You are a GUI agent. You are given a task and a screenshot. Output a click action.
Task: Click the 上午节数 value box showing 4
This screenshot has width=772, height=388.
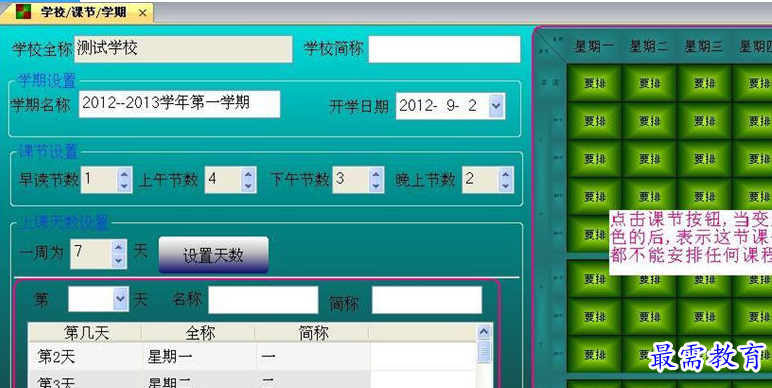223,180
